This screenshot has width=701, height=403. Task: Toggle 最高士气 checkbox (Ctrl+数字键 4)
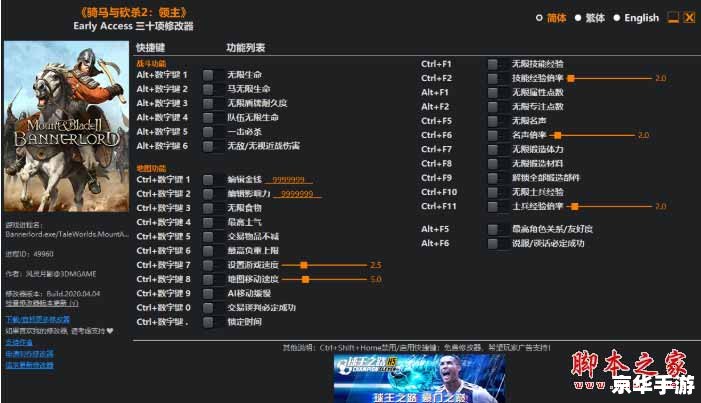tap(208, 222)
